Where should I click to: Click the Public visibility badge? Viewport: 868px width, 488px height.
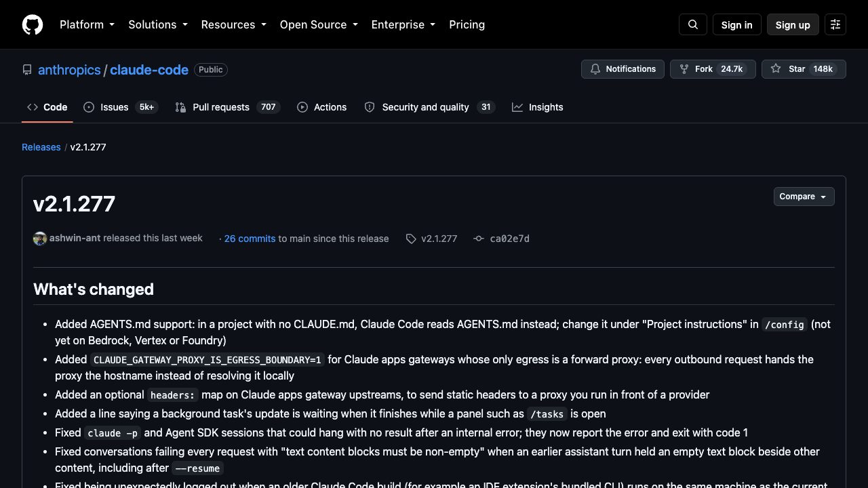211,70
